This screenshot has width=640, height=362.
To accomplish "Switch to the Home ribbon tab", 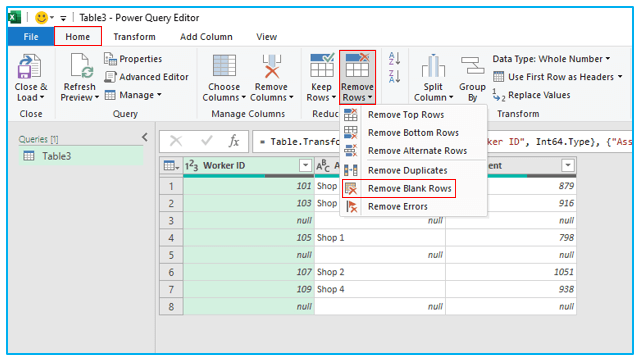I will click(x=78, y=37).
